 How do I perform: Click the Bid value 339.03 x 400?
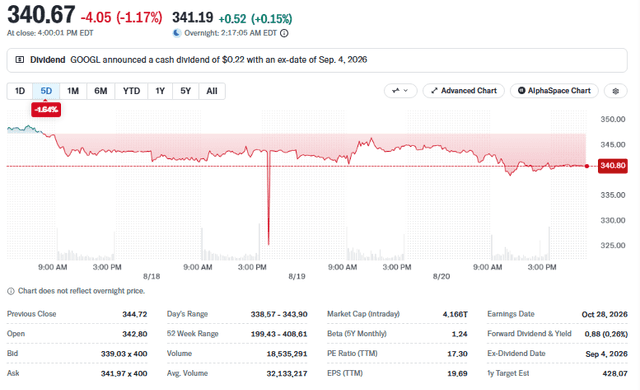tap(124, 354)
